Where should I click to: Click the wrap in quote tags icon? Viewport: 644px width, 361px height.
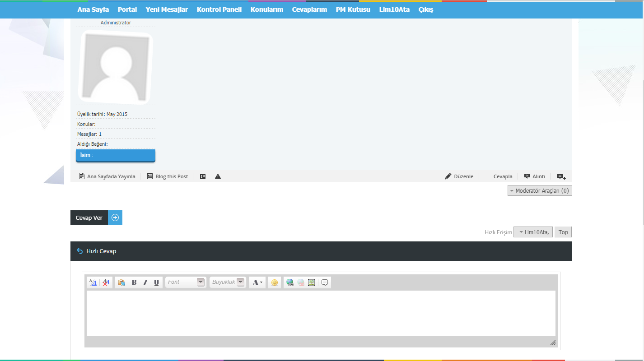click(x=325, y=282)
